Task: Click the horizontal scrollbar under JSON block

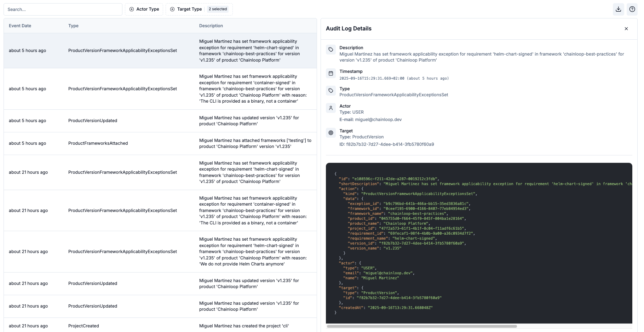Action: coord(421,326)
